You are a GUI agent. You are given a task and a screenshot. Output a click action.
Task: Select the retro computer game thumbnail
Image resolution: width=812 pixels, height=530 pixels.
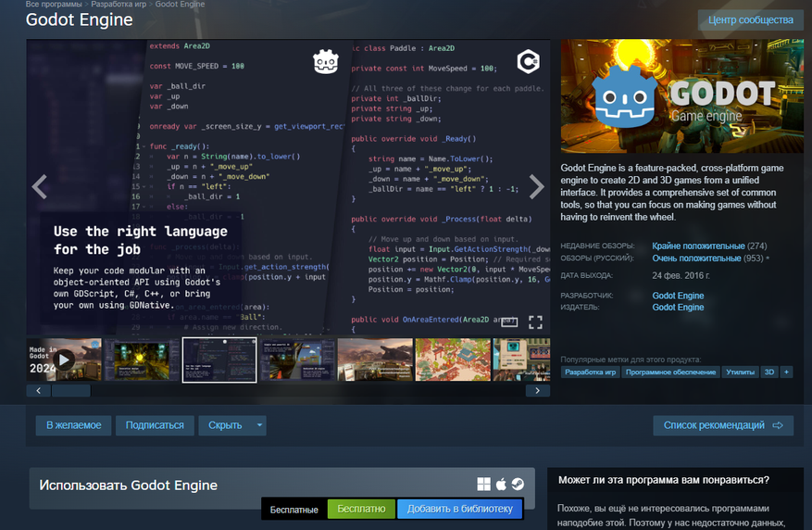(x=521, y=360)
